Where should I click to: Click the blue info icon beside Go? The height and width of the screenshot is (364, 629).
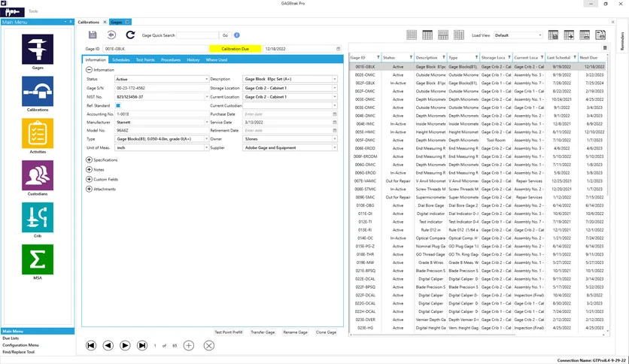[237, 35]
